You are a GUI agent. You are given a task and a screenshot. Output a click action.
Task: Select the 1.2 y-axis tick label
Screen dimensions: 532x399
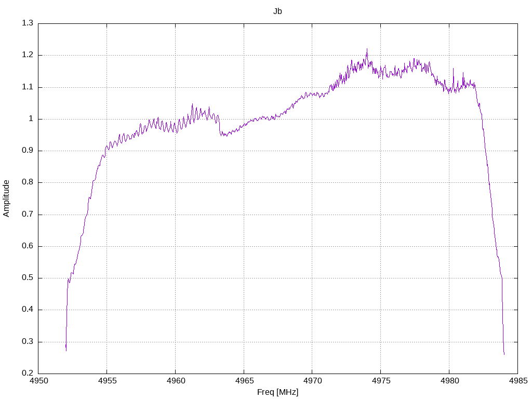coord(28,55)
